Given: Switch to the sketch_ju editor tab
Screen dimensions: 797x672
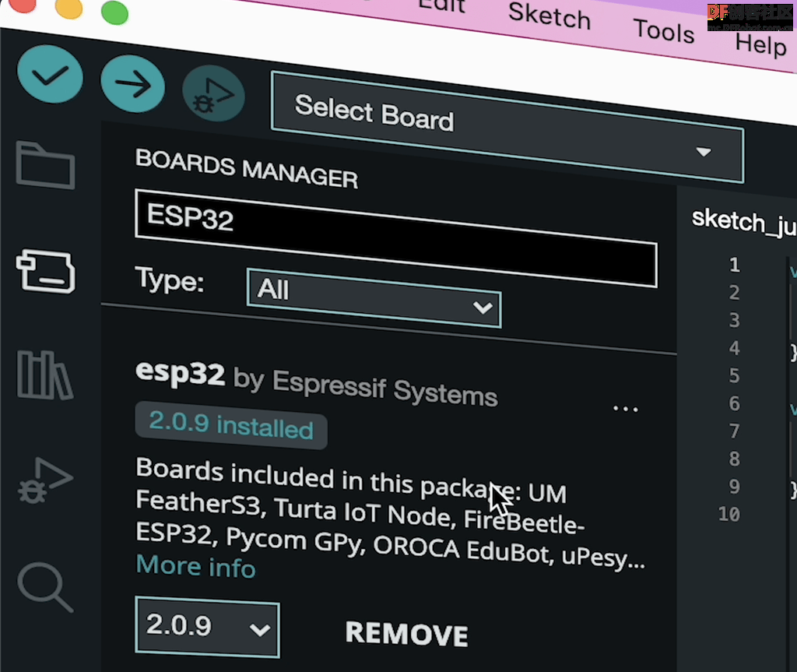Looking at the screenshot, I should click(743, 222).
